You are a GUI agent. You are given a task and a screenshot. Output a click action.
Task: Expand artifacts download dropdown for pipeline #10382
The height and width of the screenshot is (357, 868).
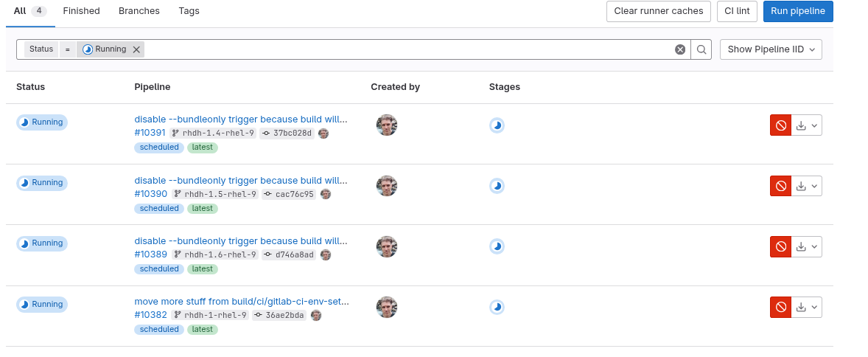coord(807,307)
